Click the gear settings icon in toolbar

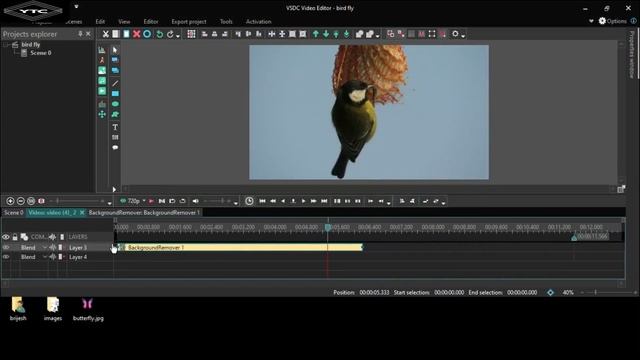pyautogui.click(x=455, y=34)
